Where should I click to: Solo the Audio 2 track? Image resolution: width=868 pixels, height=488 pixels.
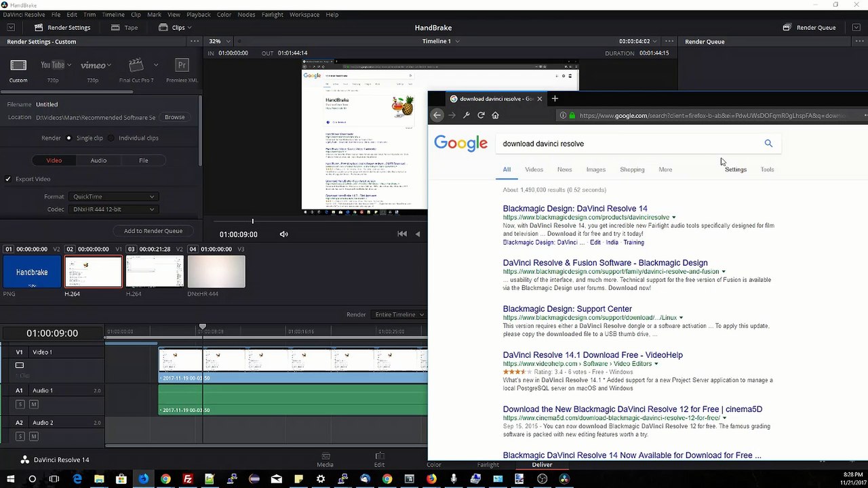(20, 436)
